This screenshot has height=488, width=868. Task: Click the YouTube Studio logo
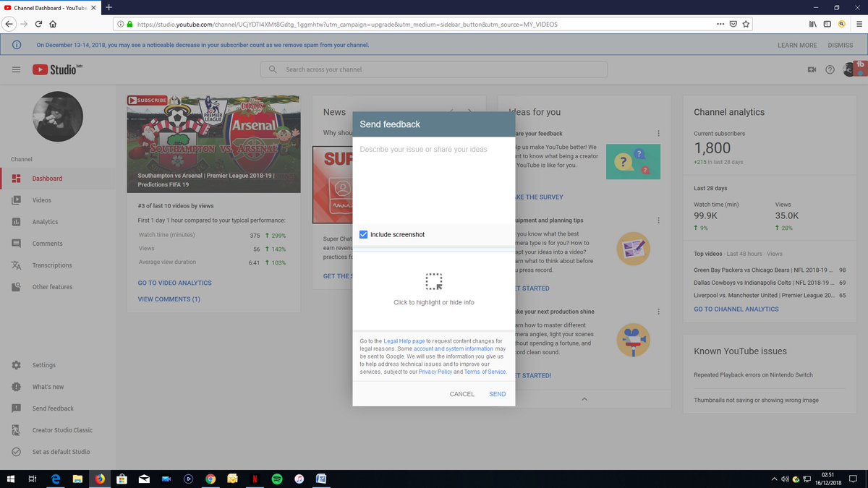pos(58,69)
